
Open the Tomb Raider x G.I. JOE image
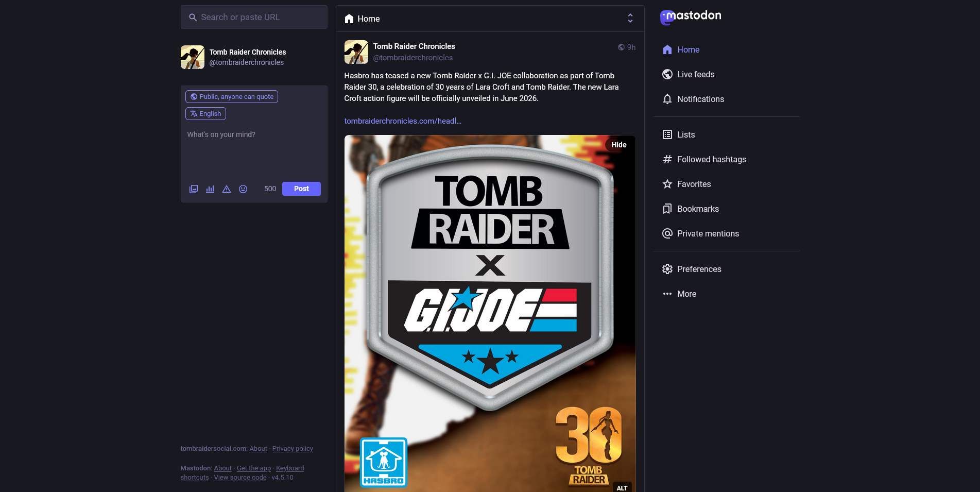(x=490, y=313)
